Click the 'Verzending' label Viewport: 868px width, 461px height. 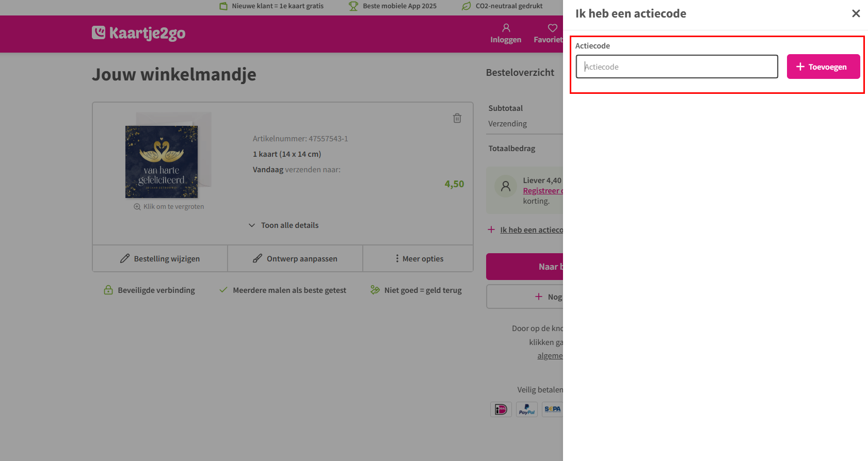click(x=508, y=124)
